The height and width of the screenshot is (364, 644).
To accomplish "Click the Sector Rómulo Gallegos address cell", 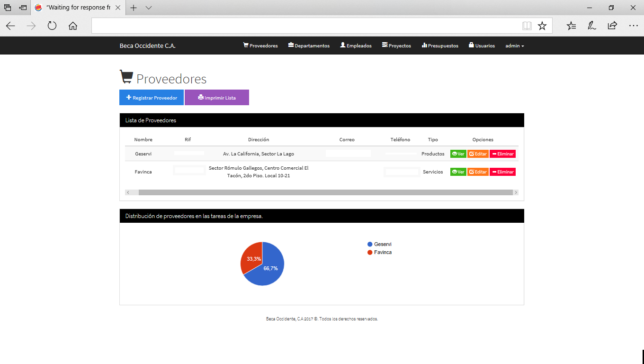I will click(259, 172).
